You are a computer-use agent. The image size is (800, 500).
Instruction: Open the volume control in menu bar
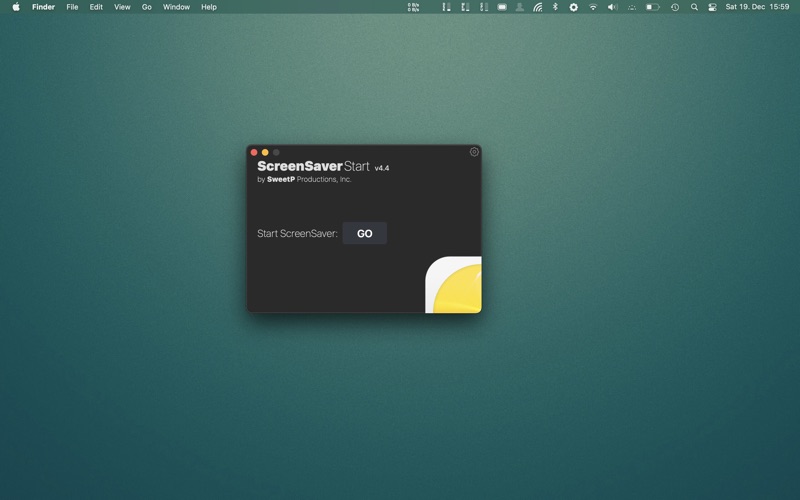tap(612, 7)
